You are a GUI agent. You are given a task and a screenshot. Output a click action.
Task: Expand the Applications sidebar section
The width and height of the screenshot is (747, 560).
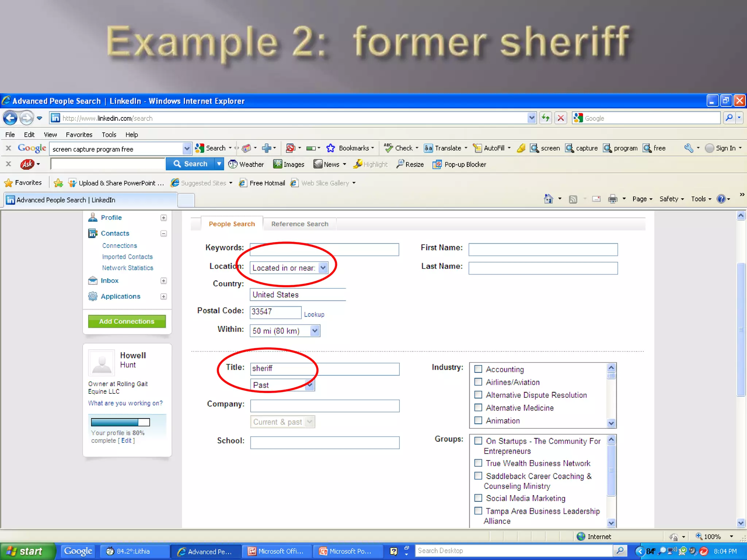point(164,296)
